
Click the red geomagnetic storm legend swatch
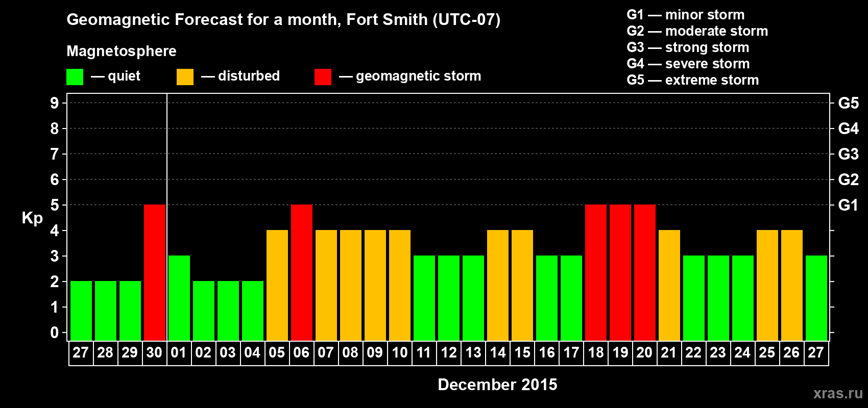tap(323, 77)
